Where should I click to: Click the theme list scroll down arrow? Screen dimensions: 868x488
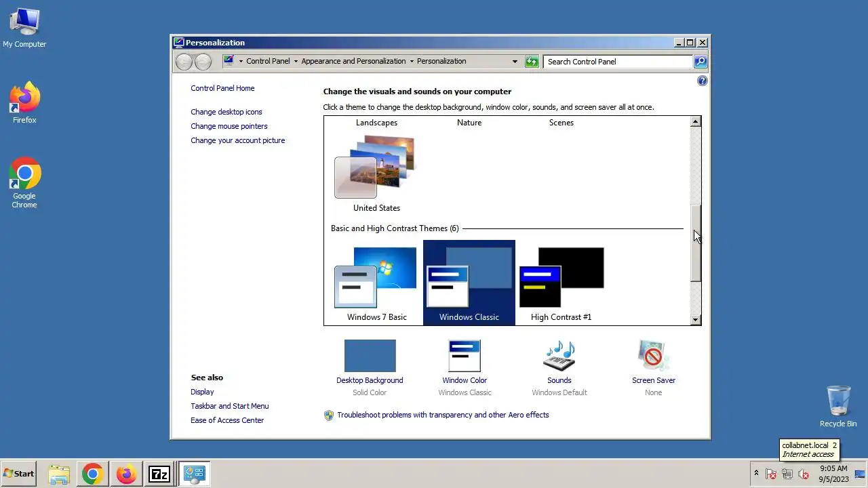695,320
